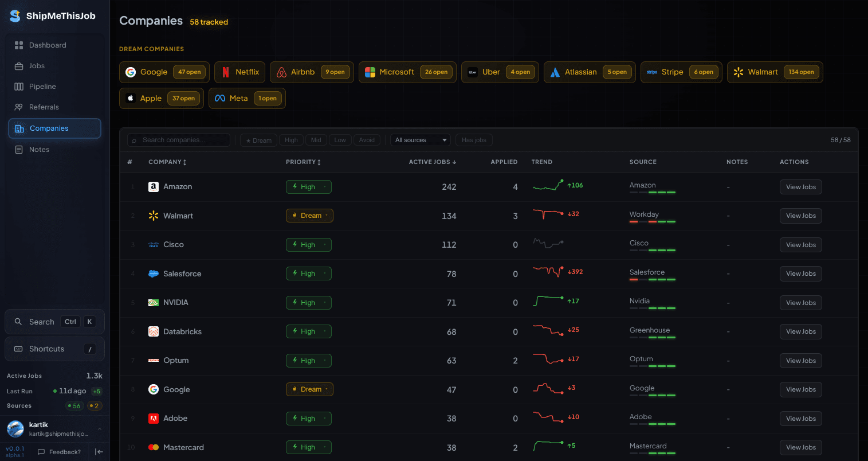
Task: Select Companies in the sidebar
Action: point(54,128)
